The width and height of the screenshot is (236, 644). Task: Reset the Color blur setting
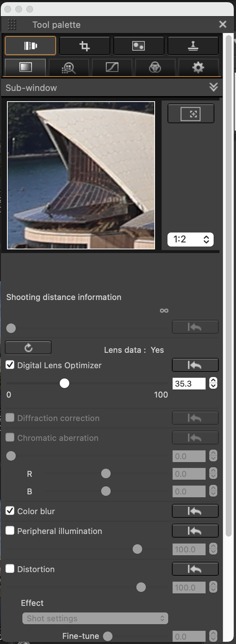click(x=195, y=511)
